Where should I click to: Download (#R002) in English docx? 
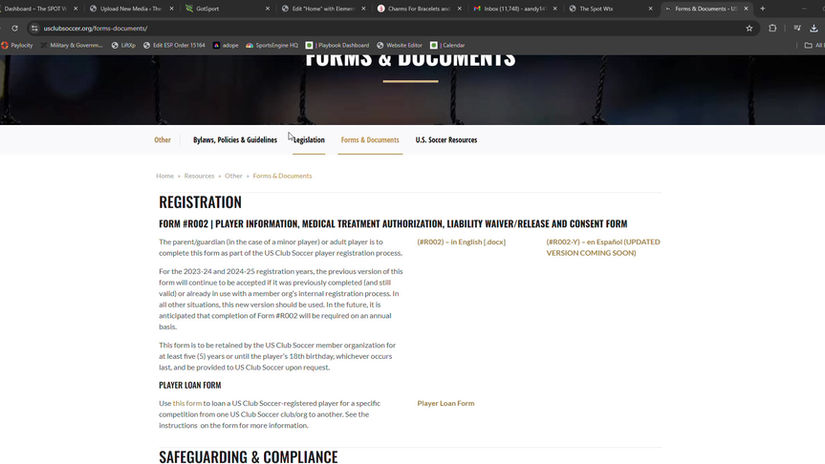point(461,242)
